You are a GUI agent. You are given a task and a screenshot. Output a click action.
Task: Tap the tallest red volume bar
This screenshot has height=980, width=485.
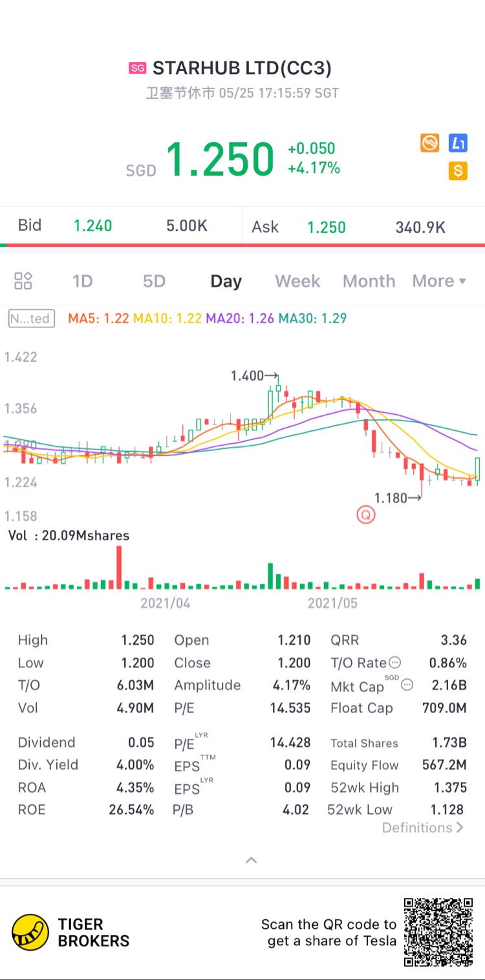pyautogui.click(x=119, y=567)
